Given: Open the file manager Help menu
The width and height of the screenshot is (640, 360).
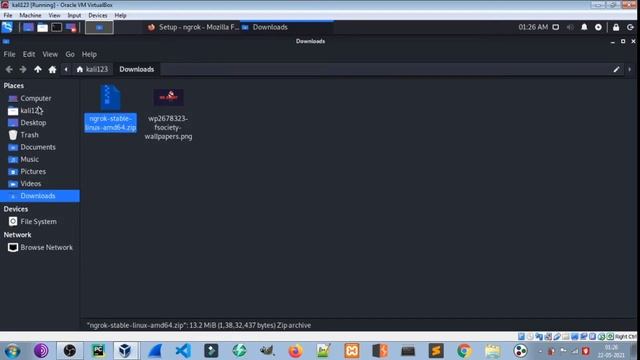Looking at the screenshot, I should 89,54.
